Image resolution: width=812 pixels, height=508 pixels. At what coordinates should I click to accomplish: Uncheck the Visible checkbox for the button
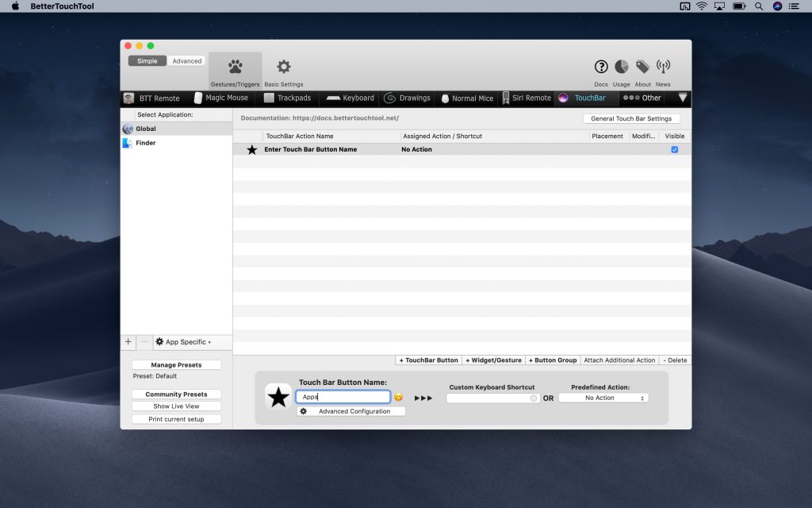point(674,149)
